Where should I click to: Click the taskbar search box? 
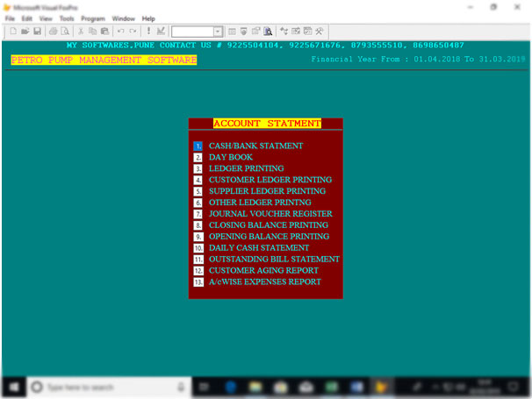pyautogui.click(x=109, y=387)
